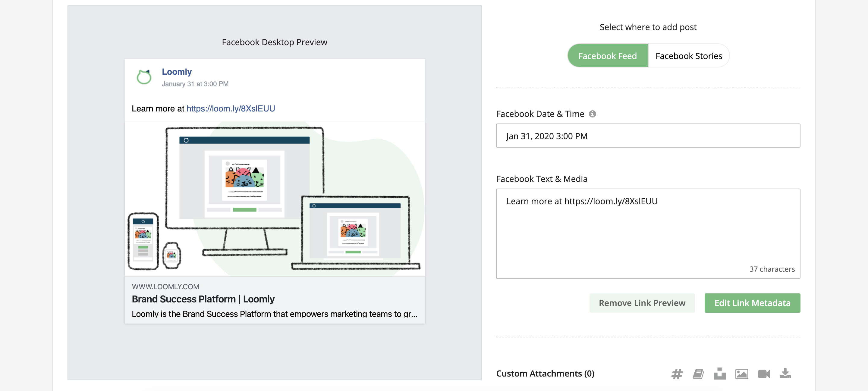Click the link description starting 'Loomly is the Brand'
This screenshot has height=391, width=868.
coord(274,314)
